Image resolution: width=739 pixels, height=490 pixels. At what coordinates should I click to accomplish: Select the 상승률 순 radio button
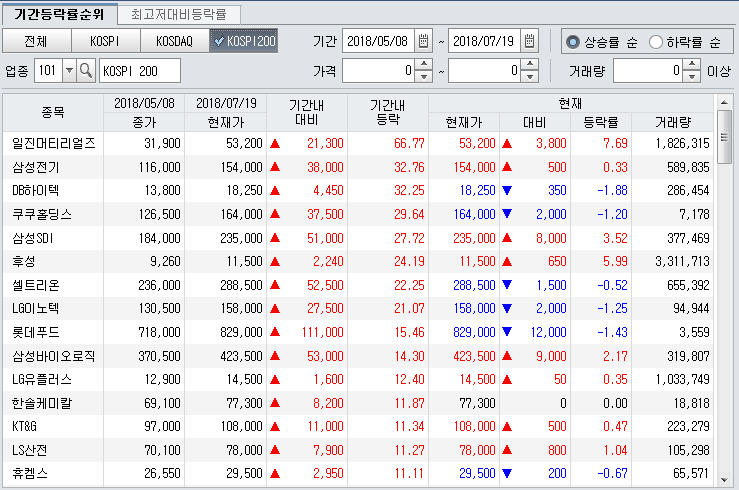coord(573,42)
